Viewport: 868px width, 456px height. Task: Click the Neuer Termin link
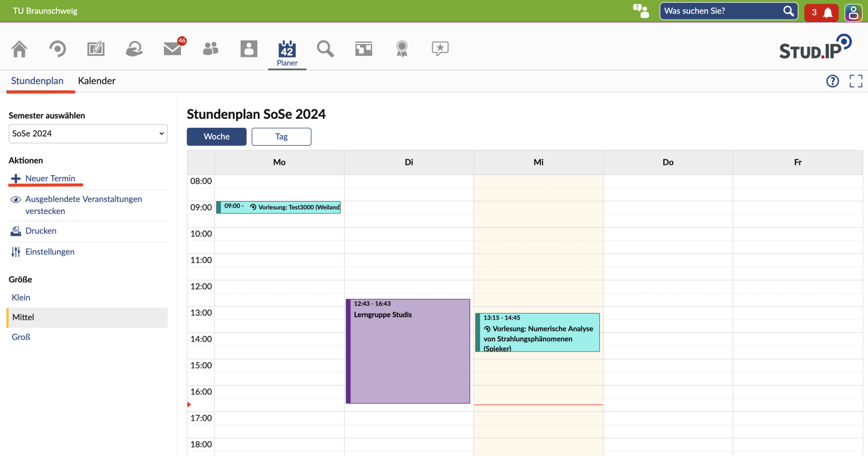[x=50, y=178]
